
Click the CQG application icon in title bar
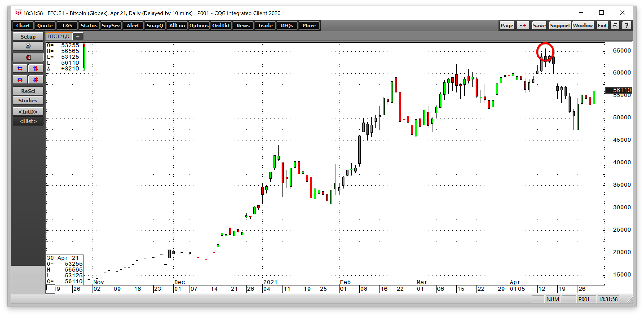18,13
